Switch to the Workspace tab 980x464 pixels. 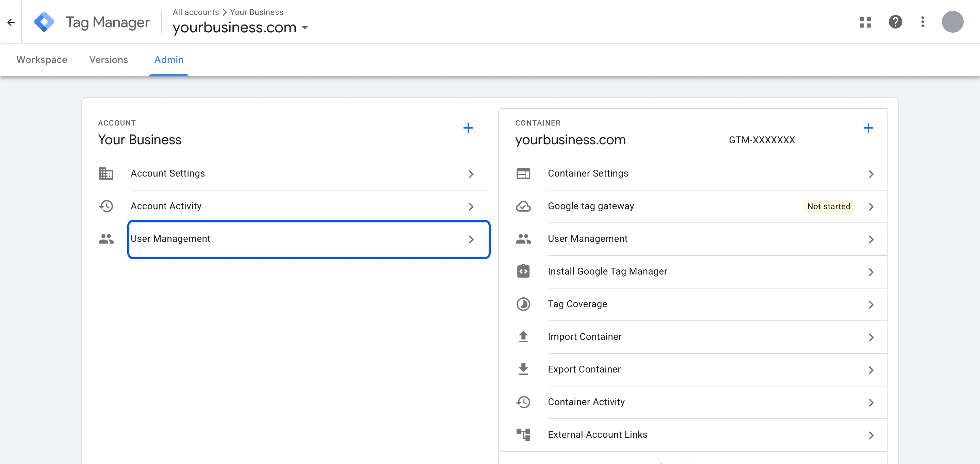pyautogui.click(x=42, y=60)
